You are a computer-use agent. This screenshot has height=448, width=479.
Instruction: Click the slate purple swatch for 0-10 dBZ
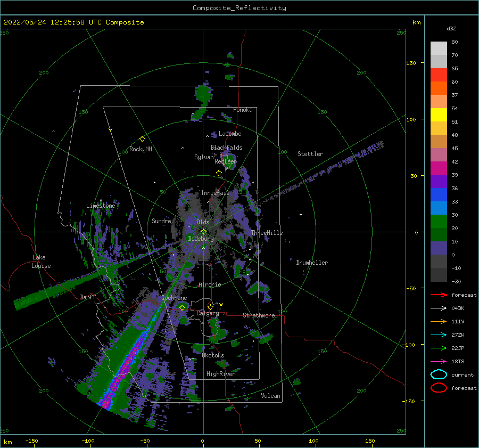tap(439, 248)
